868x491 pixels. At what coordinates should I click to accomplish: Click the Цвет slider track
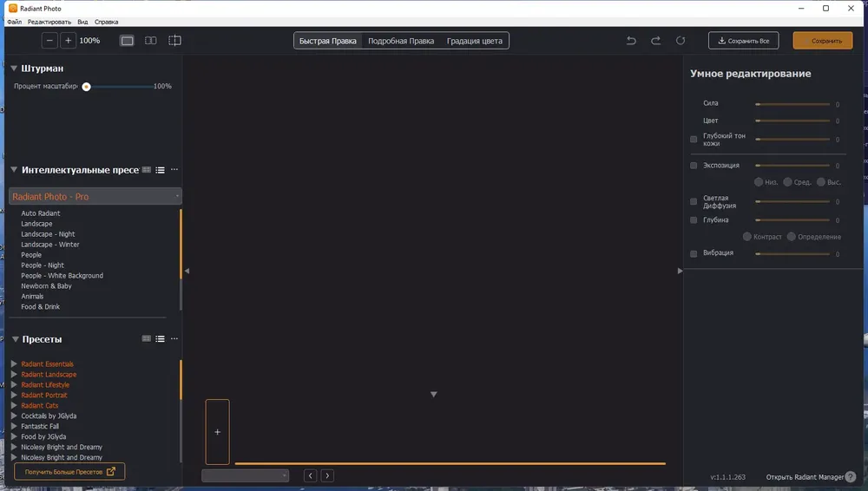[792, 121]
